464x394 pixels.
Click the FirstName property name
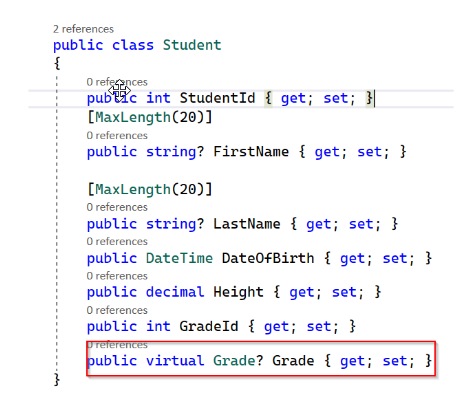(251, 152)
